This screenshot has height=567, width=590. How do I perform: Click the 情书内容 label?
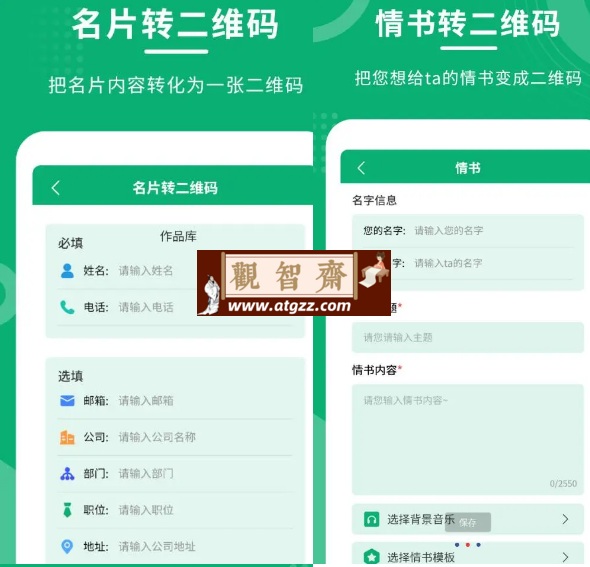[374, 370]
